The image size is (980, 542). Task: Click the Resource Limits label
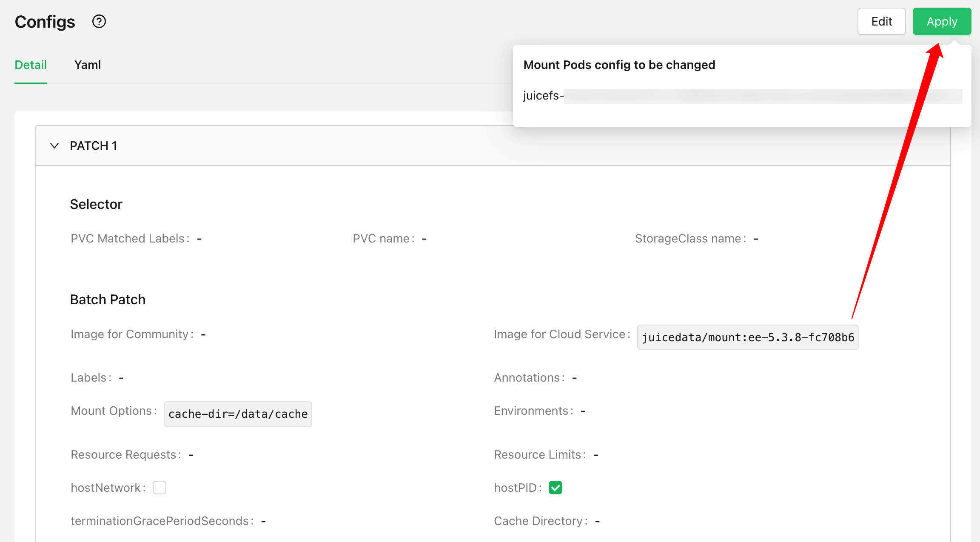(540, 454)
